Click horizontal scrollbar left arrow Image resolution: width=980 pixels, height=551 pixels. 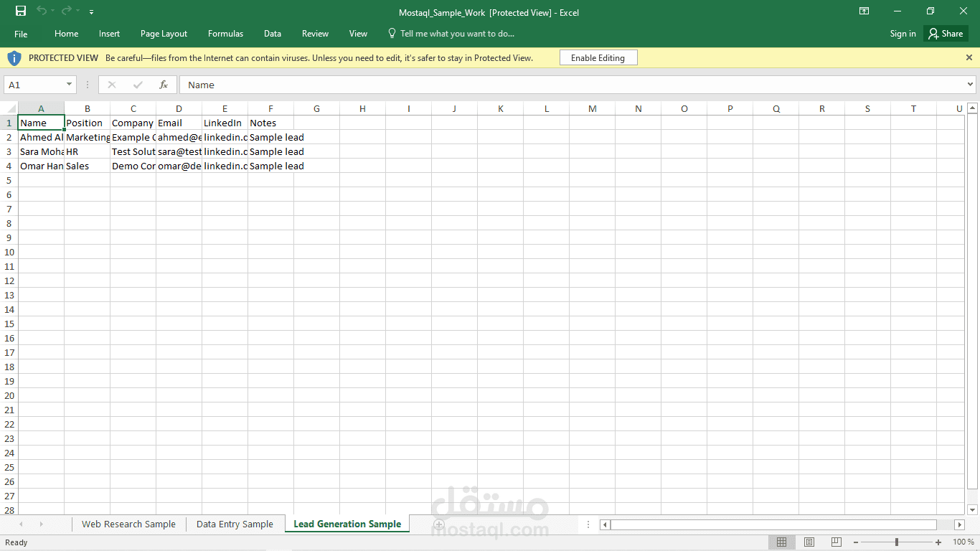point(605,524)
